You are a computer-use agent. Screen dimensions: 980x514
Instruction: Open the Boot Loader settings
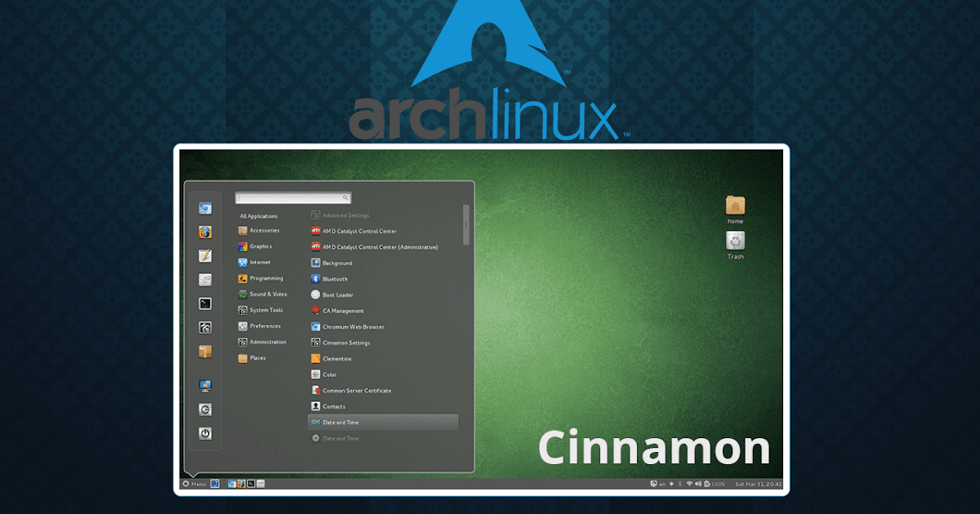click(x=336, y=295)
